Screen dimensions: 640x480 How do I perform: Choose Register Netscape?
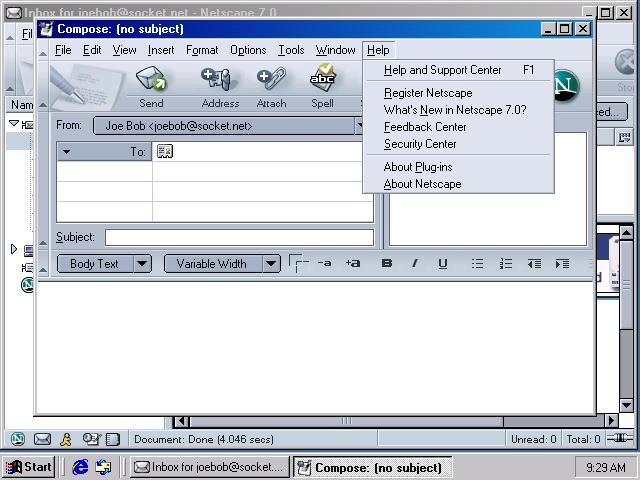[x=458, y=93]
